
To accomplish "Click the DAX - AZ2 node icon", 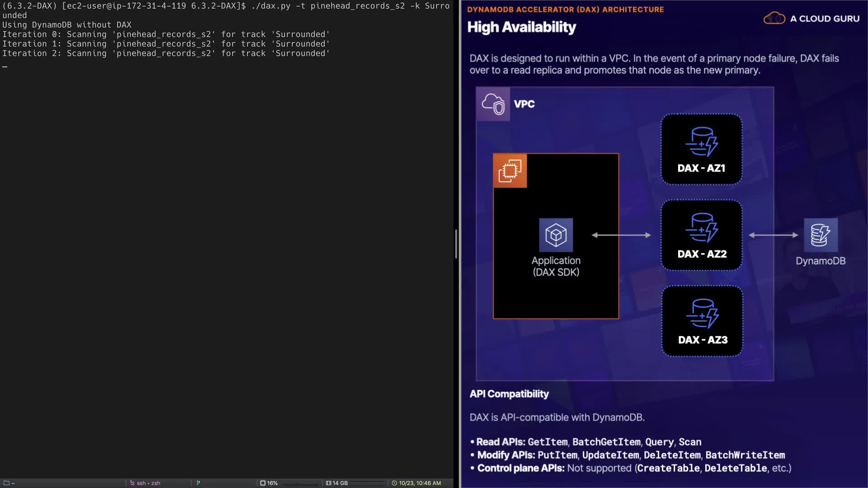I will [x=701, y=228].
